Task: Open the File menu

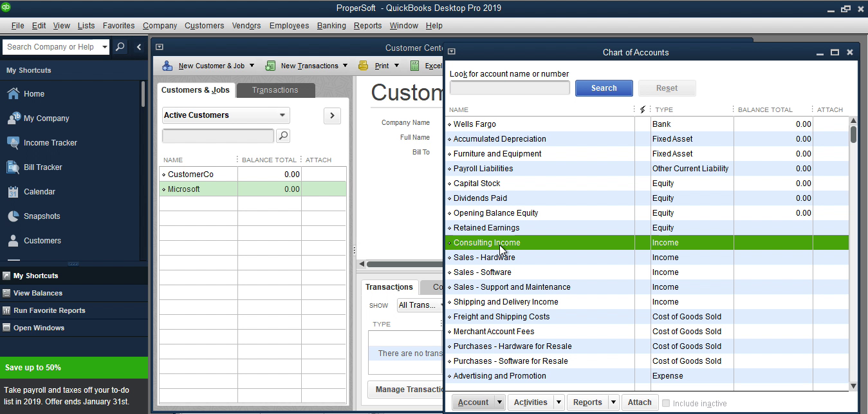Action: pyautogui.click(x=17, y=26)
